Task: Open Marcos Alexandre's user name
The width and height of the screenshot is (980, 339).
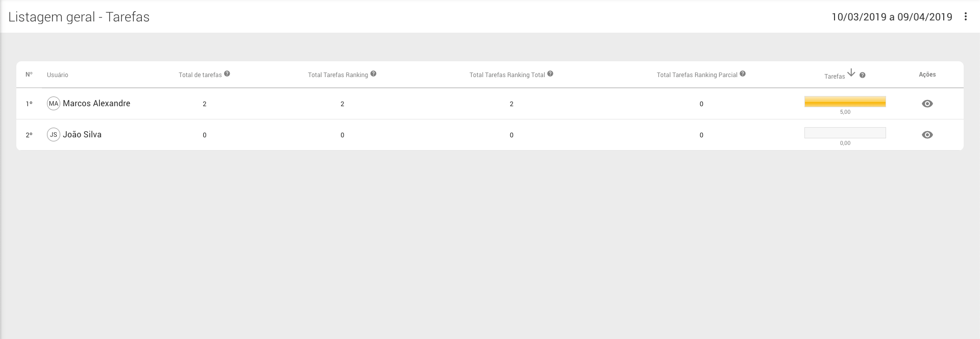Action: coord(96,103)
